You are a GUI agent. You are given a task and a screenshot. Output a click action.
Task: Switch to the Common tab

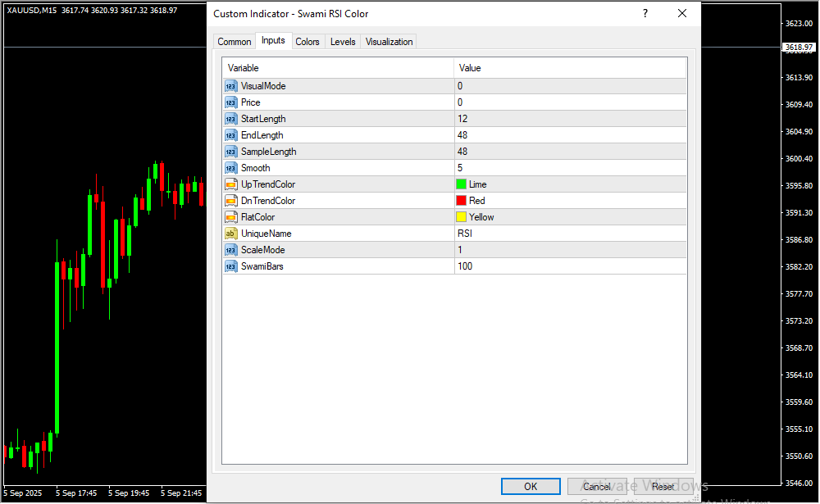(x=234, y=42)
